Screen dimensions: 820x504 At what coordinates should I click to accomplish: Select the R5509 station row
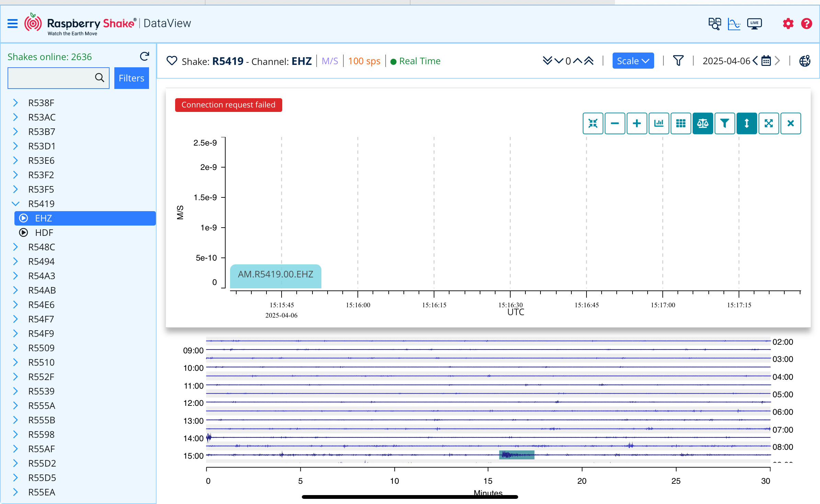click(82, 348)
